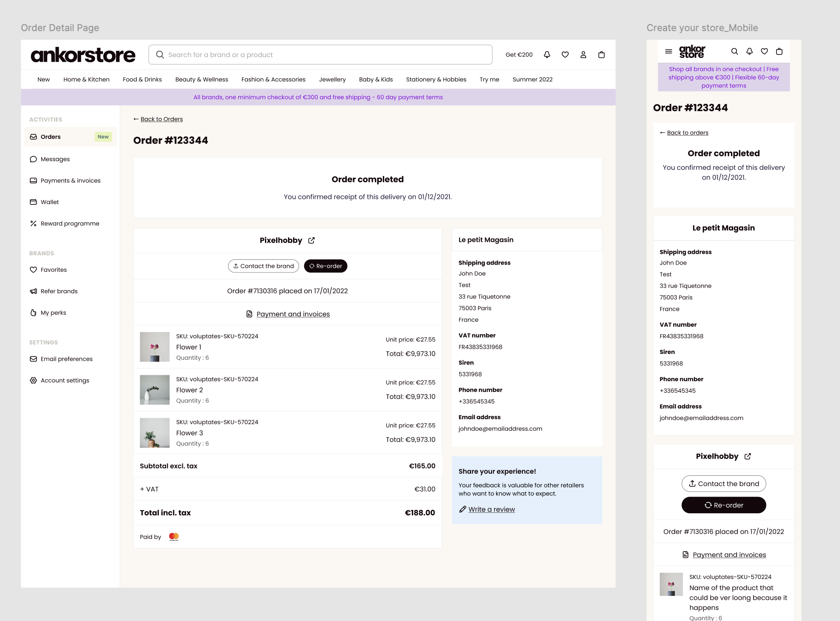Click the brand or product search field

(320, 55)
